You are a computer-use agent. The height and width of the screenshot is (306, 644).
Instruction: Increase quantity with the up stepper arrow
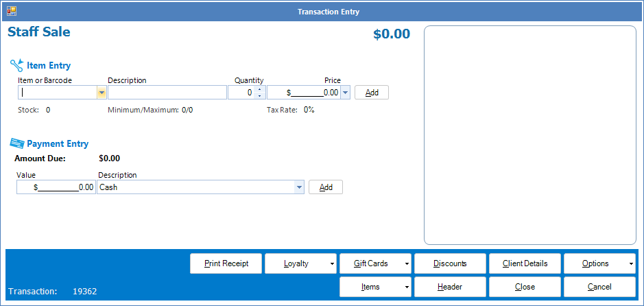coord(259,89)
